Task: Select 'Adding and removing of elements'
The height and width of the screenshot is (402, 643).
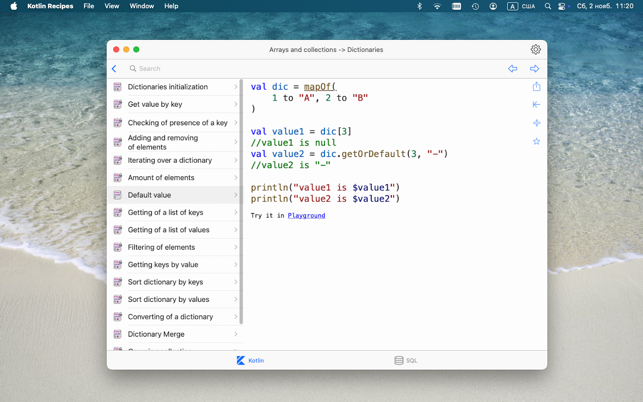Action: click(x=176, y=142)
